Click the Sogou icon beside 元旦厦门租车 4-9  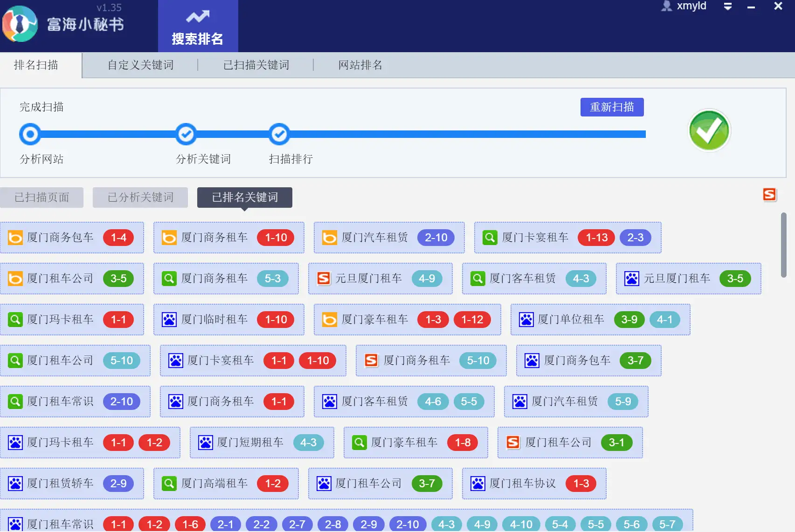pyautogui.click(x=323, y=279)
